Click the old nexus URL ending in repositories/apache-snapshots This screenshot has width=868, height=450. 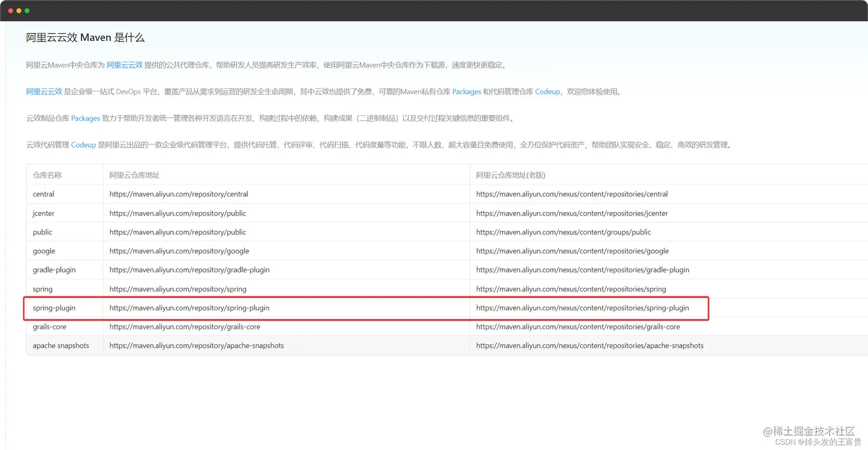coord(590,345)
